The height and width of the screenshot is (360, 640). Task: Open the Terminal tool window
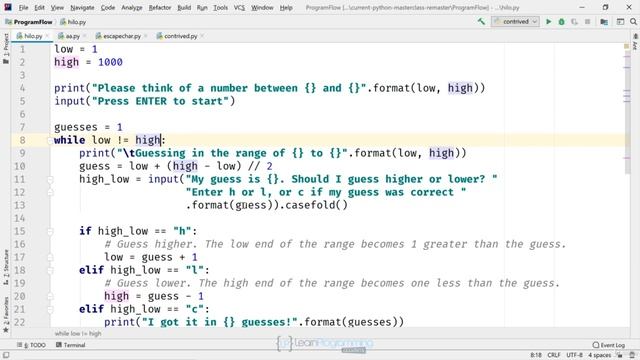tap(70, 345)
